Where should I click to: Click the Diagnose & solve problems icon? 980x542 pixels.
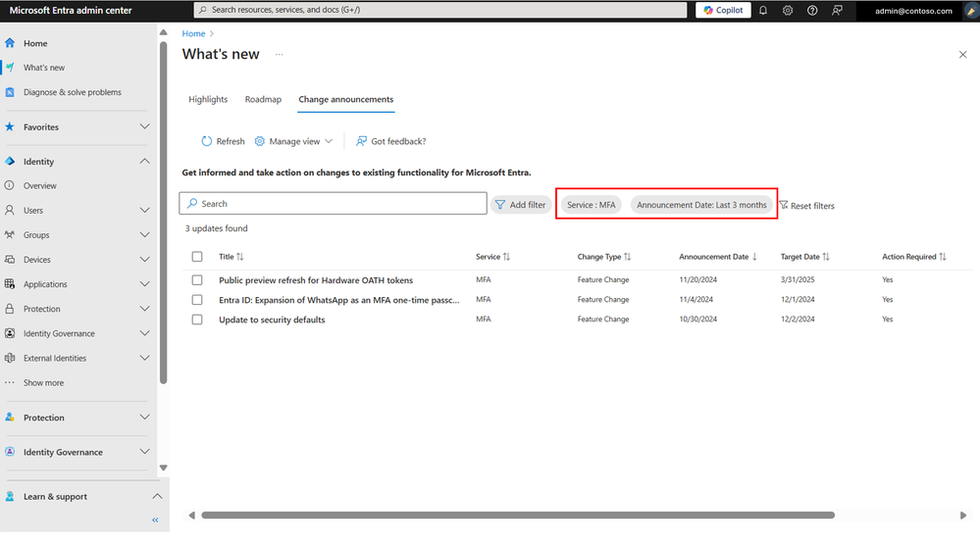tap(10, 92)
